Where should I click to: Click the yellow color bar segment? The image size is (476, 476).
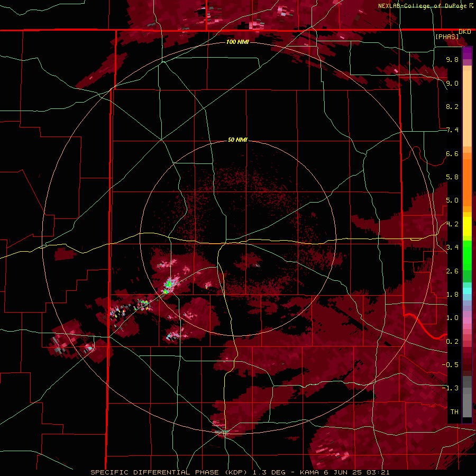tap(467, 226)
